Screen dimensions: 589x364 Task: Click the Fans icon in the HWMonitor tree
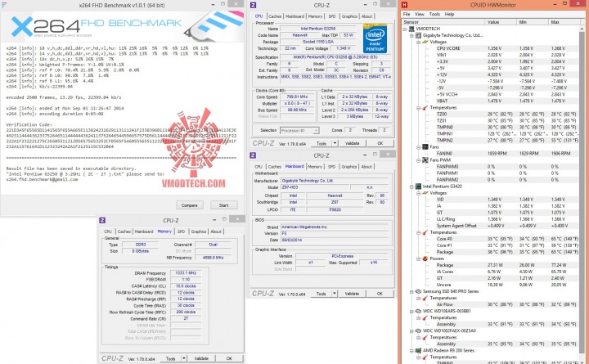coord(425,147)
